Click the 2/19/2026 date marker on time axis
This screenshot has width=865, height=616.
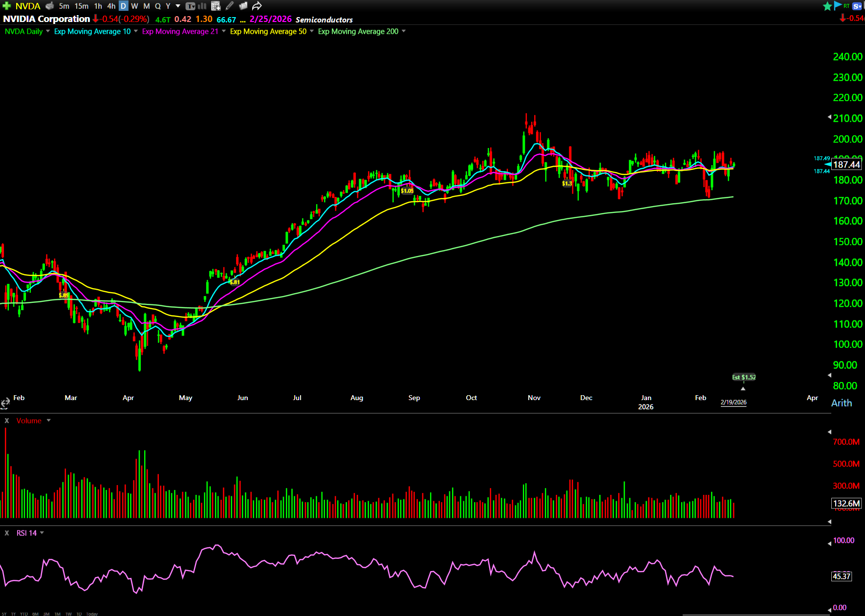coord(733,402)
